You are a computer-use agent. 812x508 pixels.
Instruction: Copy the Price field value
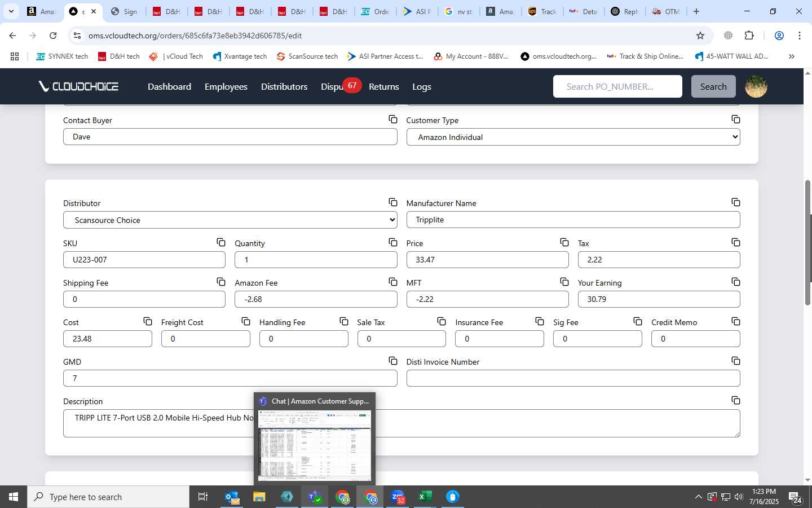(564, 242)
